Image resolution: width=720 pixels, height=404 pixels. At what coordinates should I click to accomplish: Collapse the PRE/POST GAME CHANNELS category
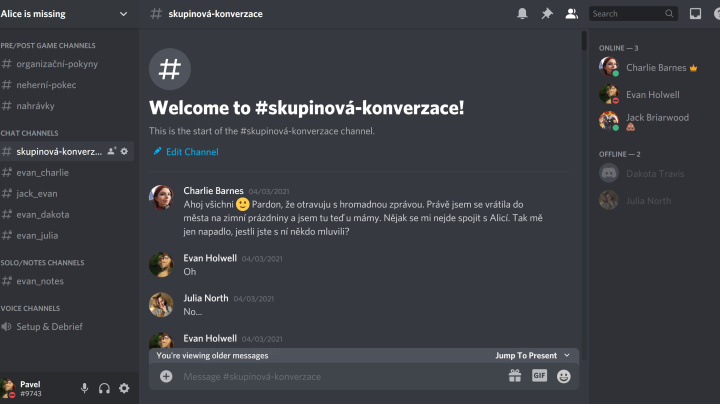(x=48, y=45)
